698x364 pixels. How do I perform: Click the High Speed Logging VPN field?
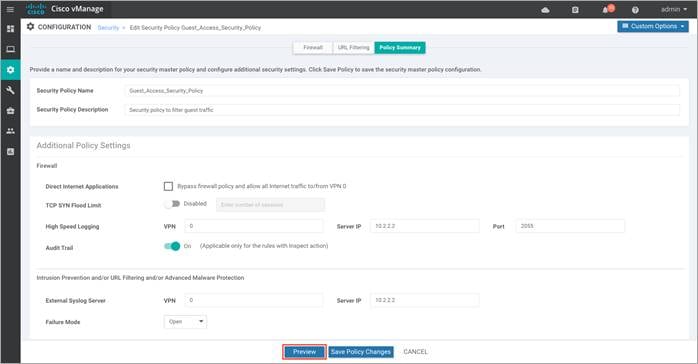pos(254,226)
